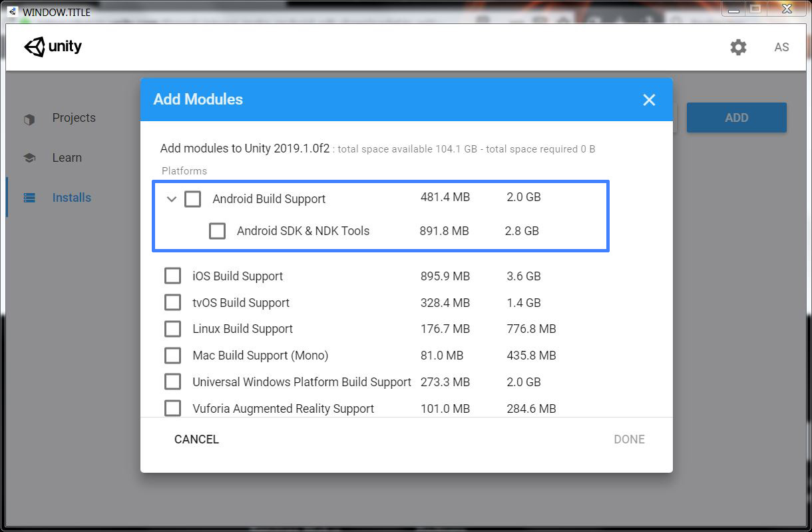Click the Mac Build Support (Mono) label
The width and height of the screenshot is (812, 532).
click(260, 356)
